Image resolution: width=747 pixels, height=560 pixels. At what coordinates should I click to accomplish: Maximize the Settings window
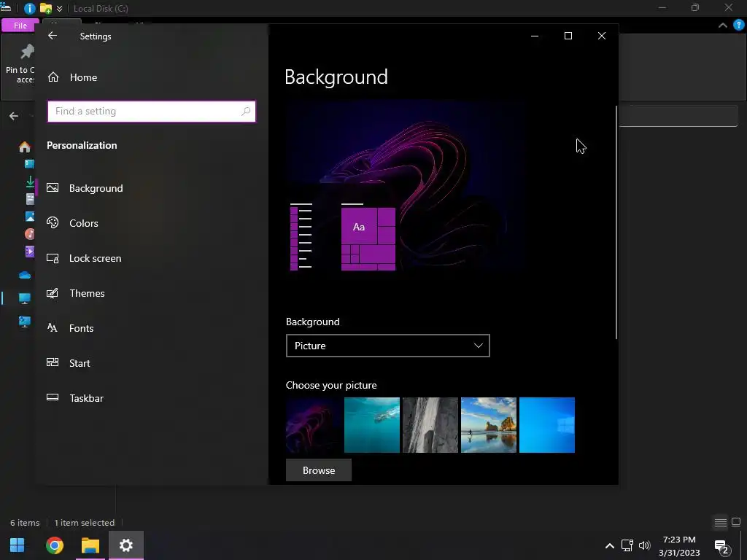coord(568,36)
